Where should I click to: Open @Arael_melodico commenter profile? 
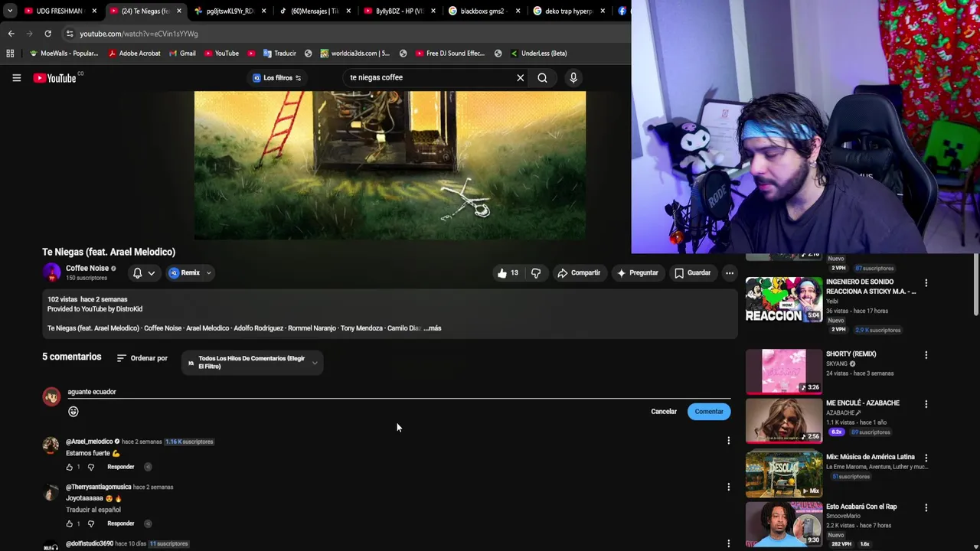pyautogui.click(x=89, y=442)
